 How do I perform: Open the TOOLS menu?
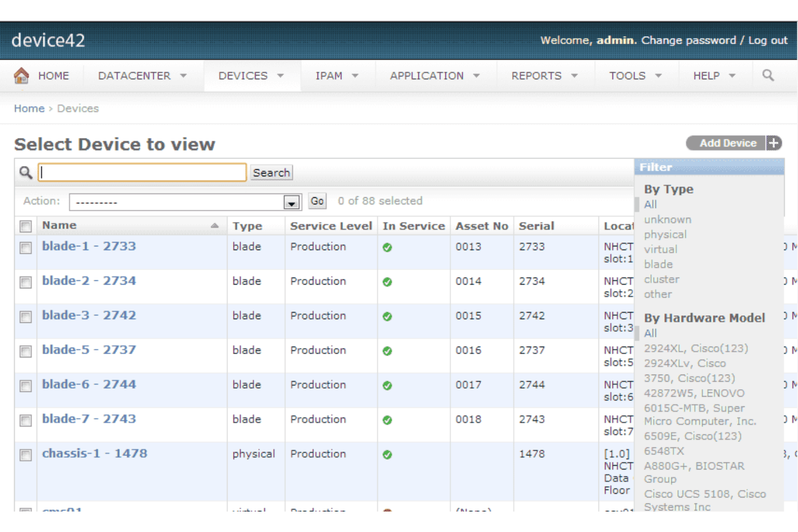(x=635, y=75)
